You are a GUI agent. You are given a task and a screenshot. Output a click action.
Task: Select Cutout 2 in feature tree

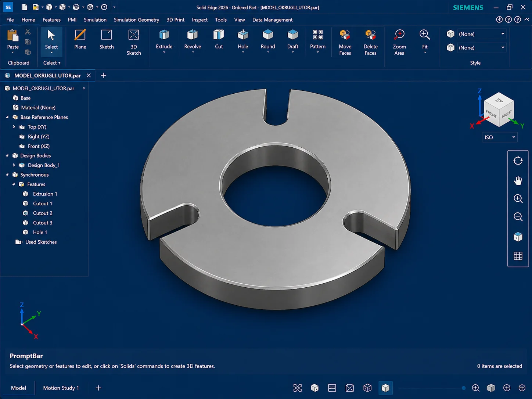click(x=43, y=213)
